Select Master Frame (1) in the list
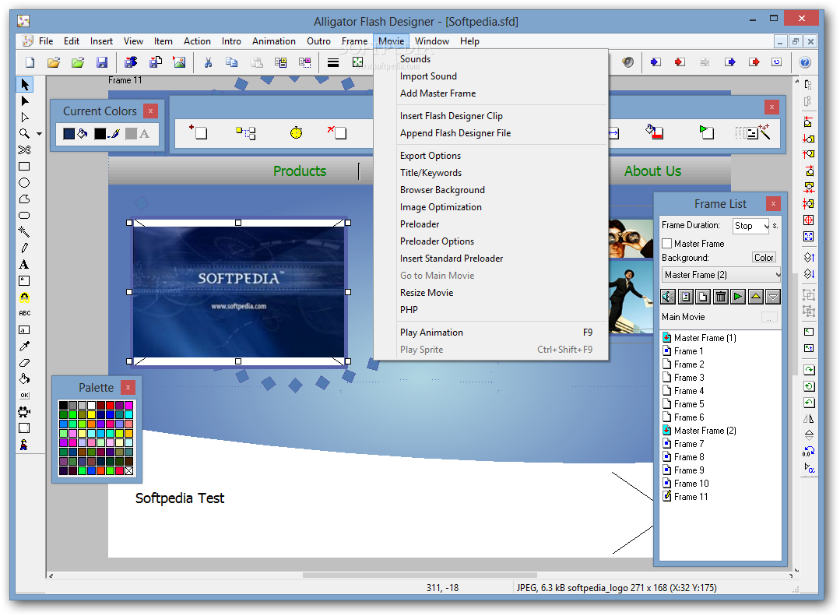This screenshot has height=616, width=840. coord(705,338)
